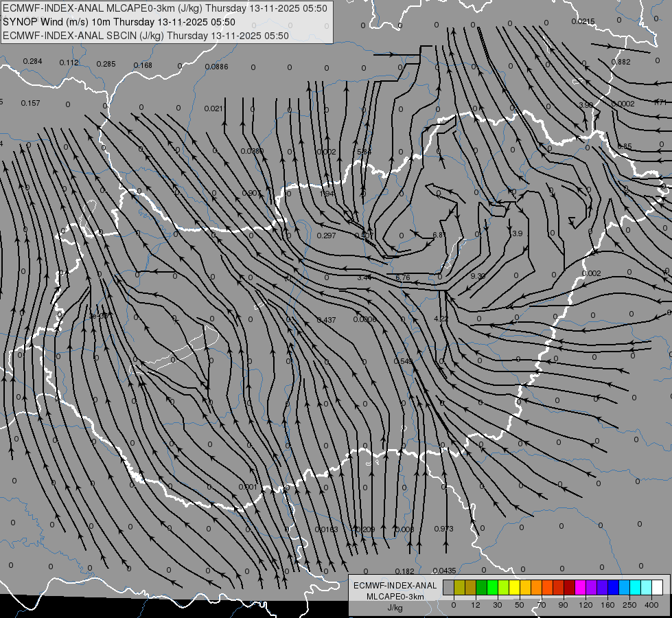Click the J/kg unit label in legend
Viewport: 672px width, 618px height.
click(395, 608)
